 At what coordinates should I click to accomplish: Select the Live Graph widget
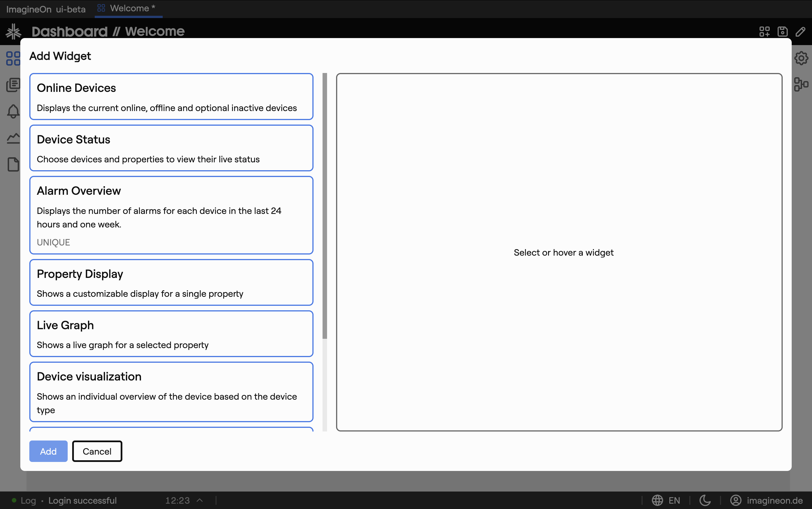(171, 334)
